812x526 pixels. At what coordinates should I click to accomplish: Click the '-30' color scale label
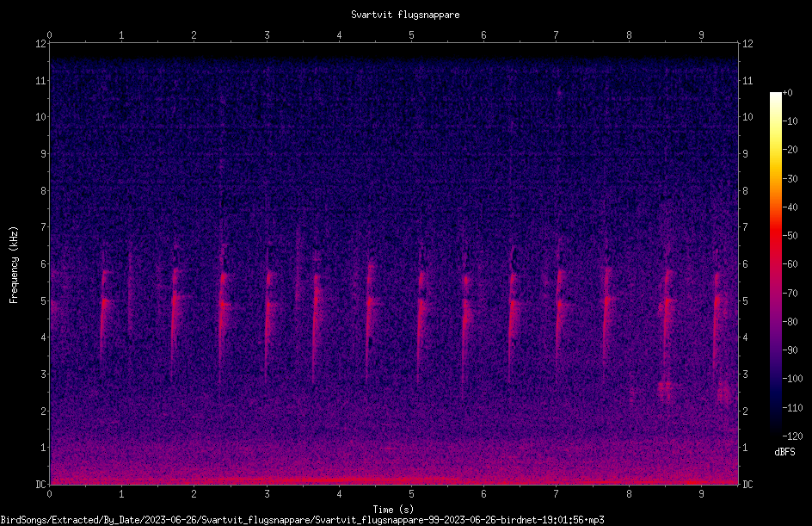790,178
